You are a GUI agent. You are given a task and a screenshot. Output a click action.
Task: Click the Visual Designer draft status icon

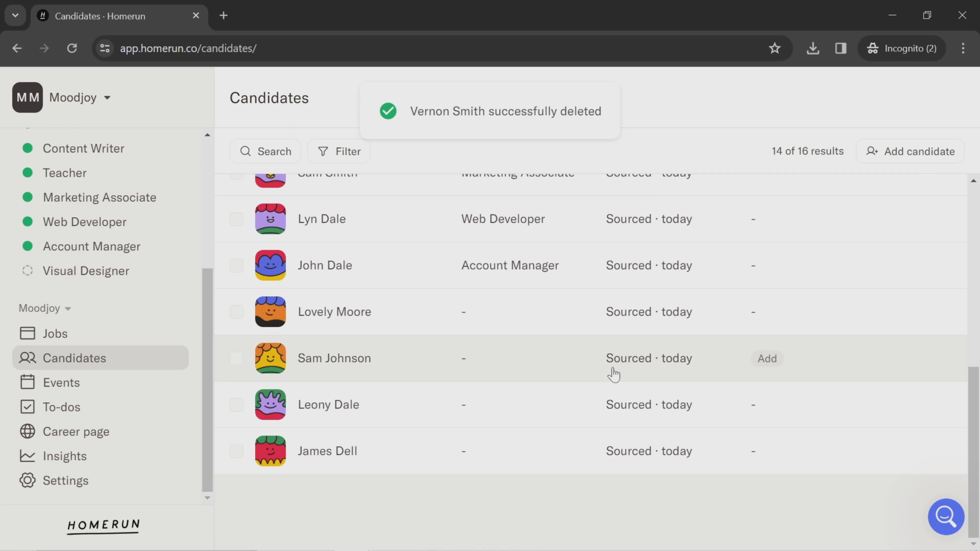coord(27,271)
